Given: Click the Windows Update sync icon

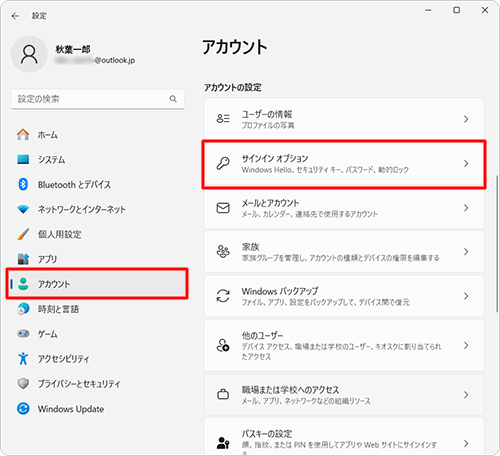Looking at the screenshot, I should point(23,408).
